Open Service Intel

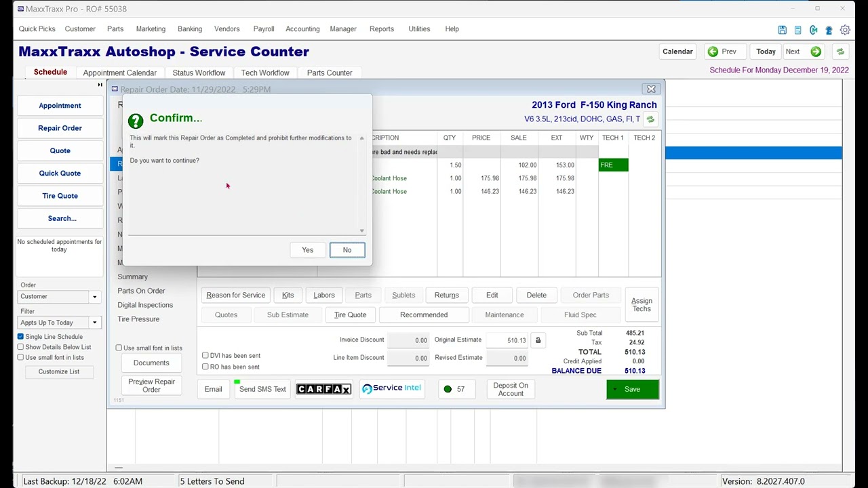(392, 389)
